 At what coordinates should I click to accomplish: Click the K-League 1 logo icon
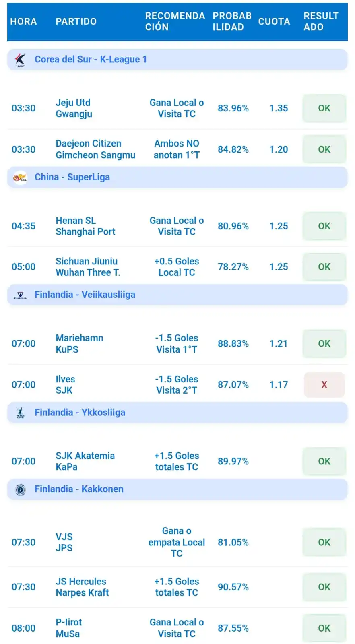(x=20, y=60)
